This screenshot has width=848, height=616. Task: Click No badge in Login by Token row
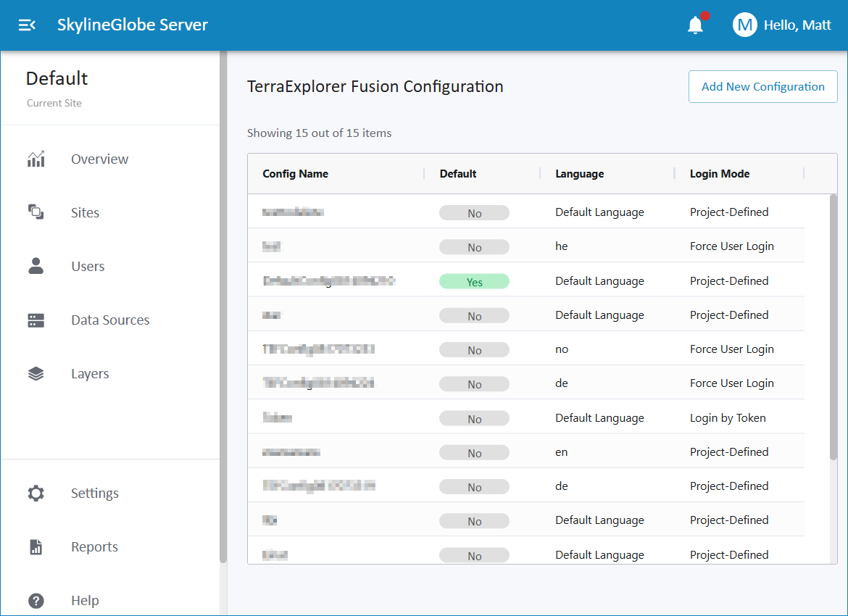[474, 418]
